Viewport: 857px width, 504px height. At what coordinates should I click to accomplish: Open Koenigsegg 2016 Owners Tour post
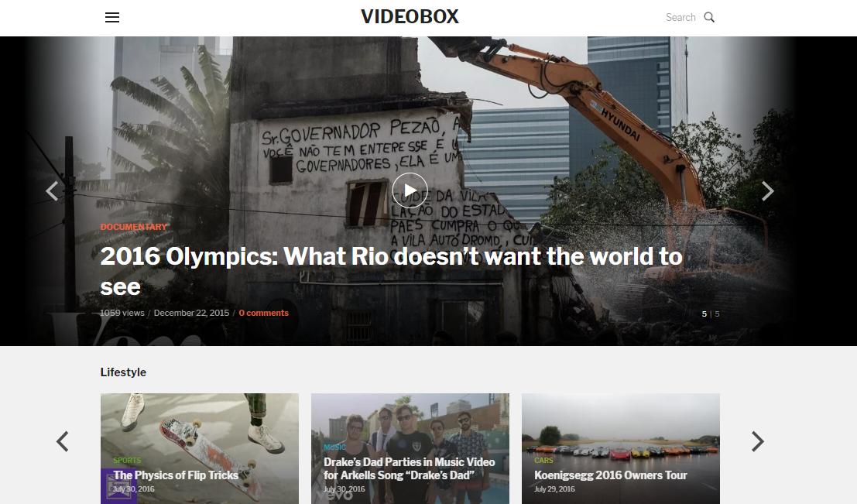tap(611, 475)
